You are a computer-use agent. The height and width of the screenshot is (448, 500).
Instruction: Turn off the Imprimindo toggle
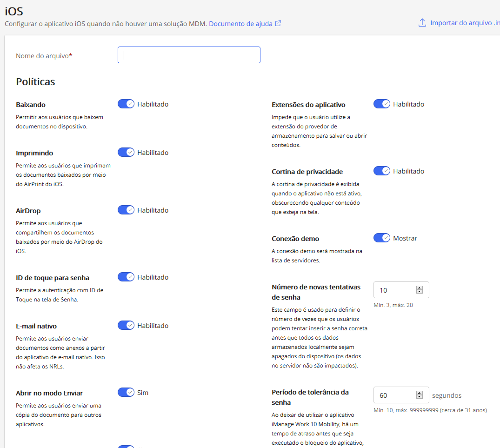[x=126, y=152]
